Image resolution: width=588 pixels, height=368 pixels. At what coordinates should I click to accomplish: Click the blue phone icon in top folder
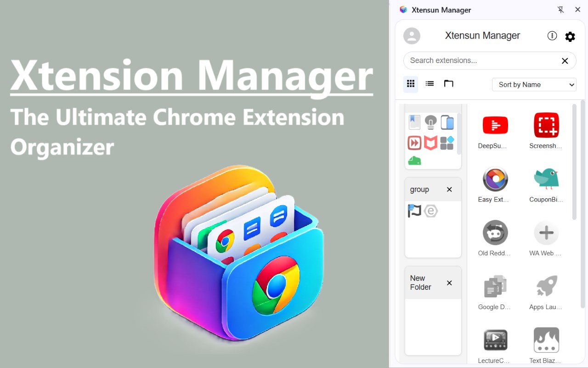click(x=447, y=122)
